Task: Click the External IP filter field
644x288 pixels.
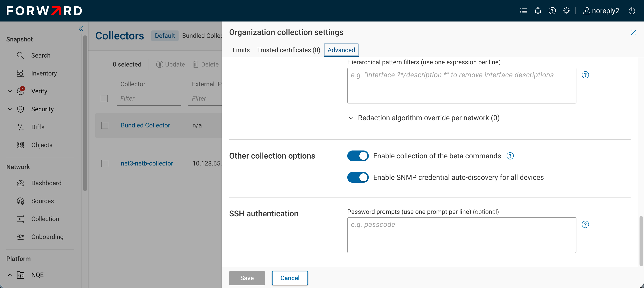Action: (205, 99)
